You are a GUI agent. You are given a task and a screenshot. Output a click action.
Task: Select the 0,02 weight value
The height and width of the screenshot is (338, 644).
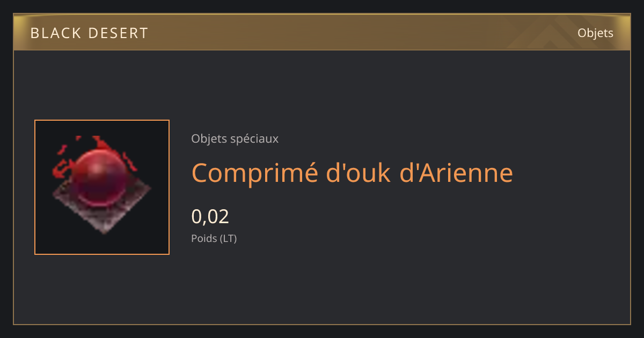(210, 216)
